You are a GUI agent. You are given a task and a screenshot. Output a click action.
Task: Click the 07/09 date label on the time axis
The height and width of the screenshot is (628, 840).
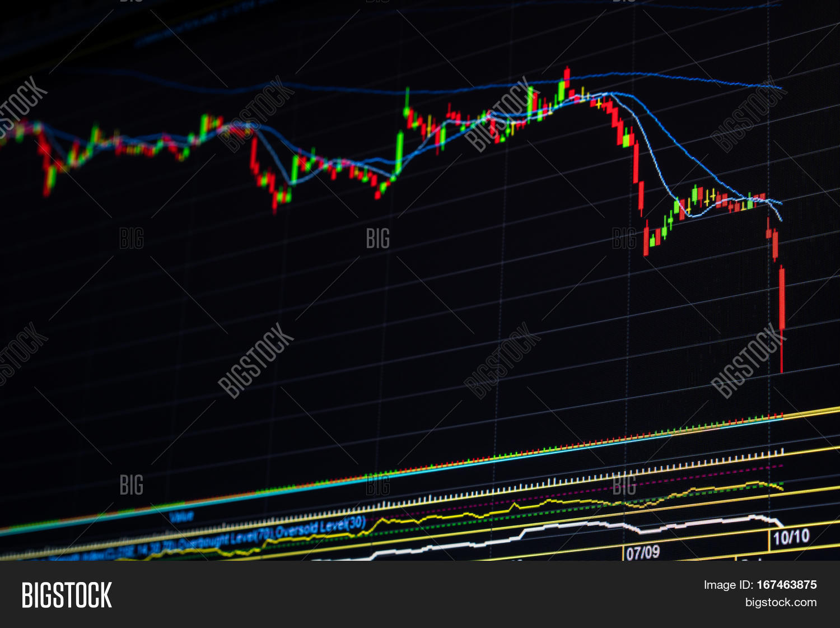click(643, 553)
